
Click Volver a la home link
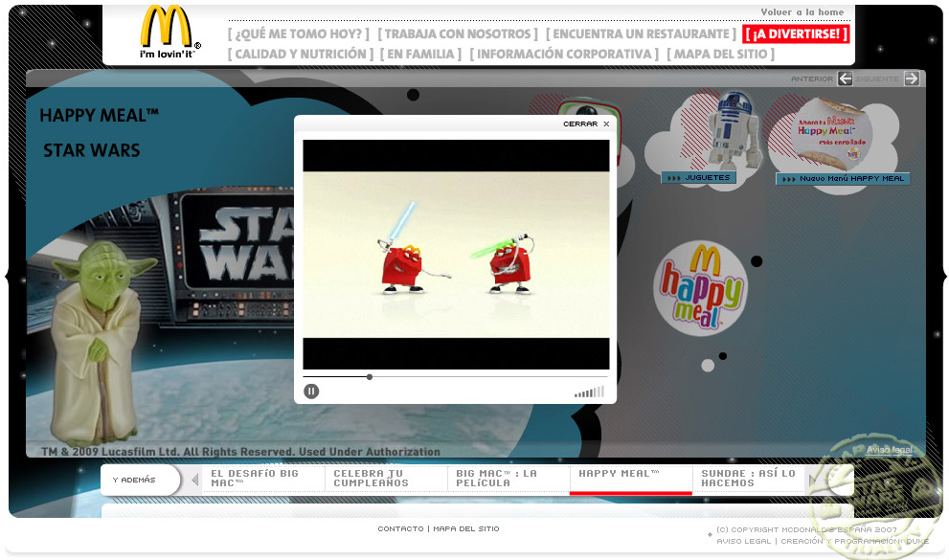pos(802,12)
